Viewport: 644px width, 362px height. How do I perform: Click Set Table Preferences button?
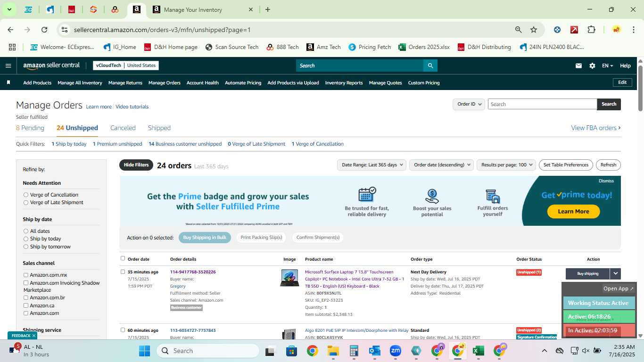point(566,165)
